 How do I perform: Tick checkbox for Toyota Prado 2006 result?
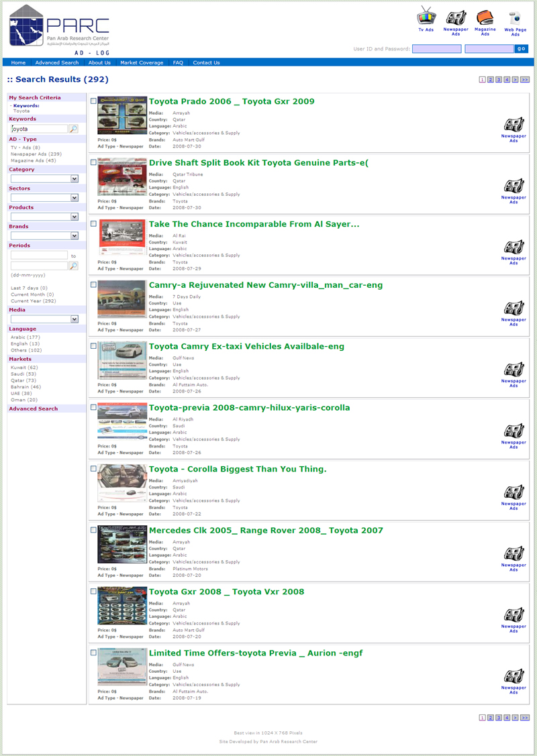tap(93, 101)
